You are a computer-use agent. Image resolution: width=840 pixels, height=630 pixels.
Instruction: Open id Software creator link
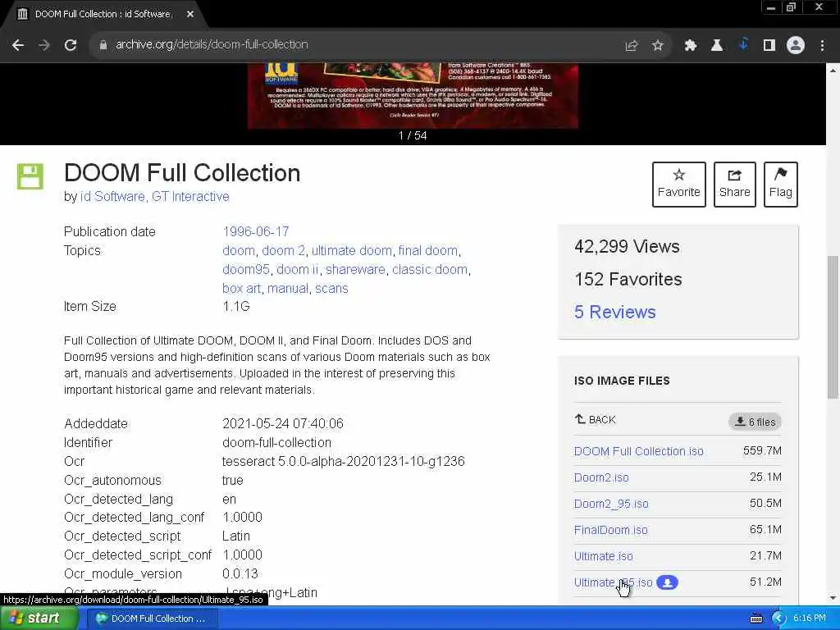point(112,197)
